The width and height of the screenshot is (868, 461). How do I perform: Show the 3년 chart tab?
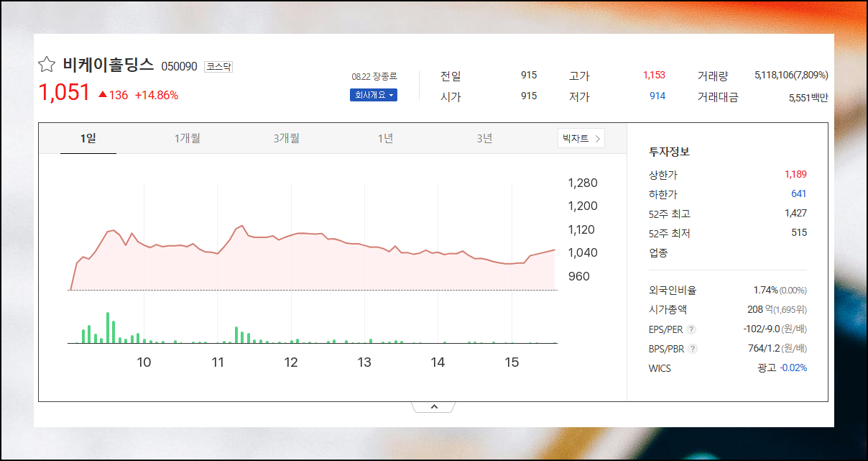click(485, 138)
